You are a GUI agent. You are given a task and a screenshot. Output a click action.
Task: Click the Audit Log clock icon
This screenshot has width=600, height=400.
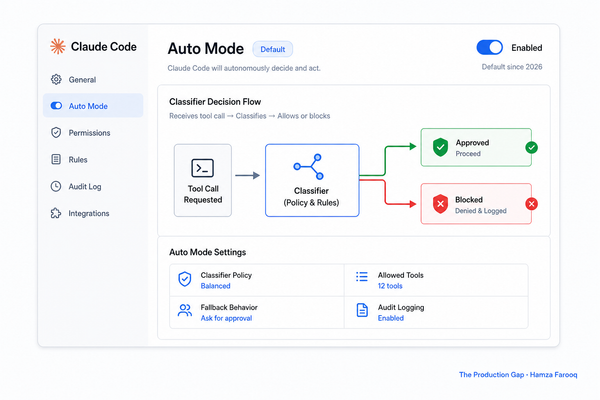click(x=56, y=186)
